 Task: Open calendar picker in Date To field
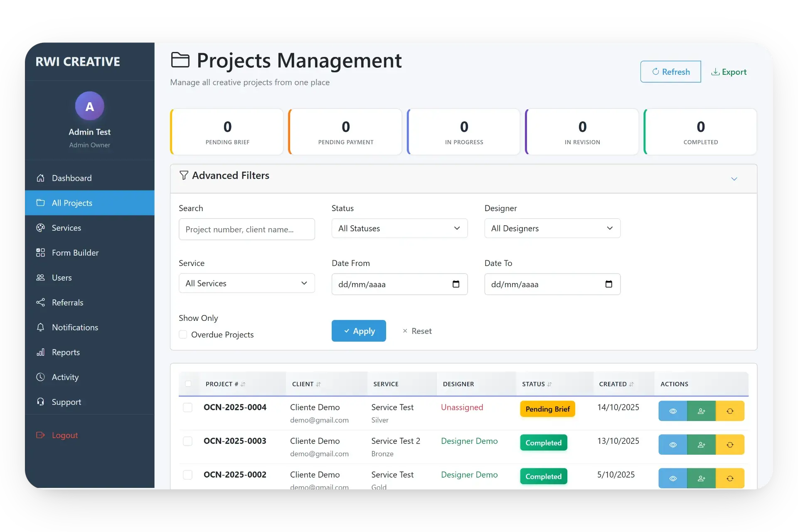point(609,284)
